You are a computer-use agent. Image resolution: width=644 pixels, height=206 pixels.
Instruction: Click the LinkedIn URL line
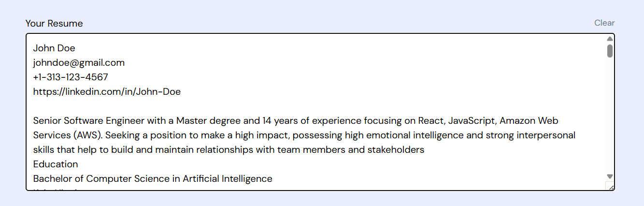point(107,92)
